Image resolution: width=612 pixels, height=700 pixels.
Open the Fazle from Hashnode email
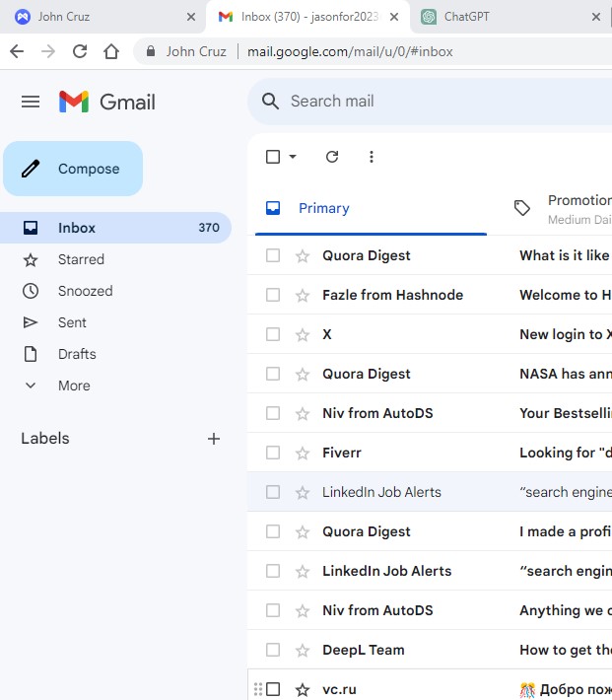pyautogui.click(x=430, y=295)
